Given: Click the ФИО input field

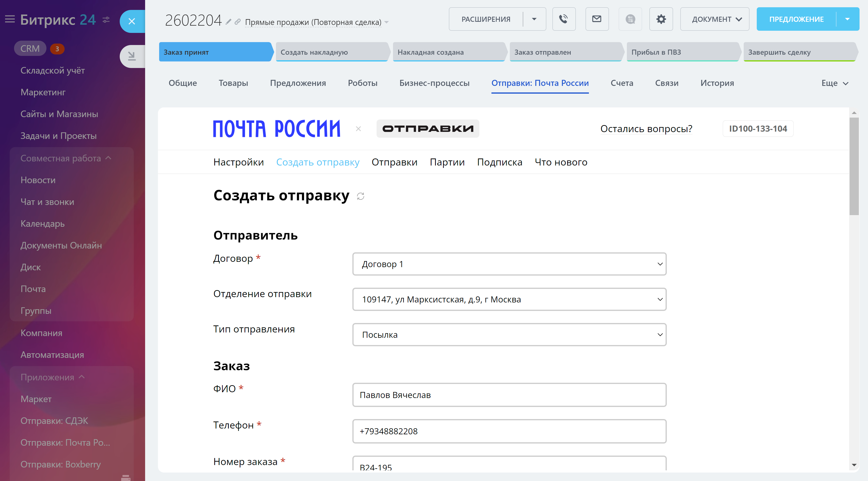Looking at the screenshot, I should 509,395.
